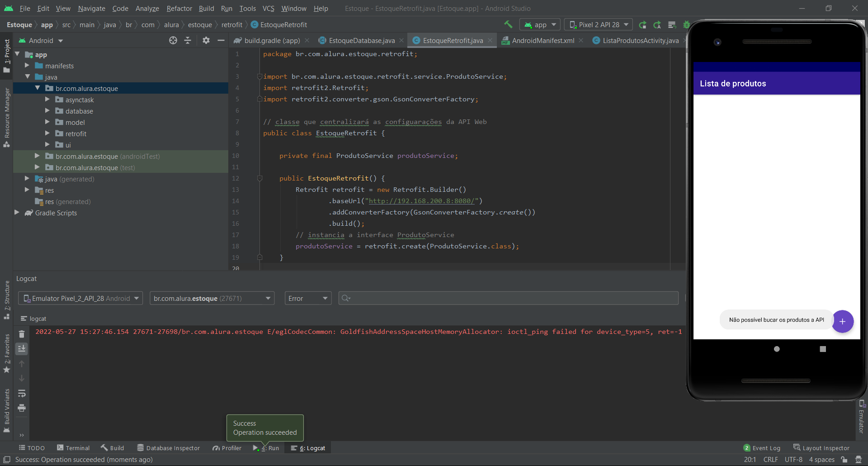Viewport: 868px width, 466px height.
Task: Collapse the app module node
Action: tap(17, 54)
